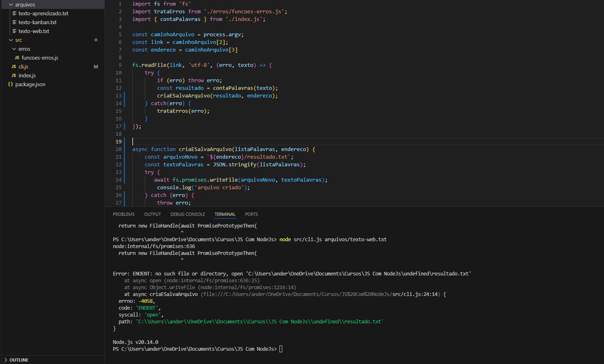Click line number 9 in gutter
604x364 pixels.
pyautogui.click(x=120, y=65)
